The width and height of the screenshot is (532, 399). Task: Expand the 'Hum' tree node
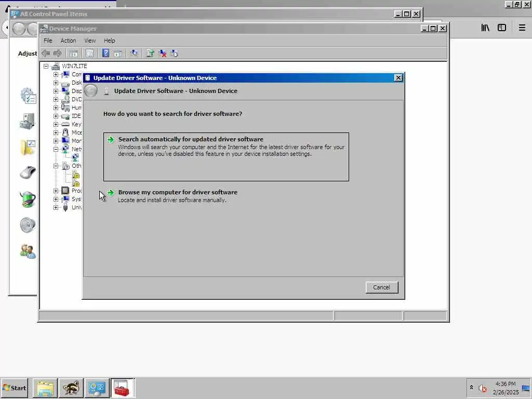[56, 108]
